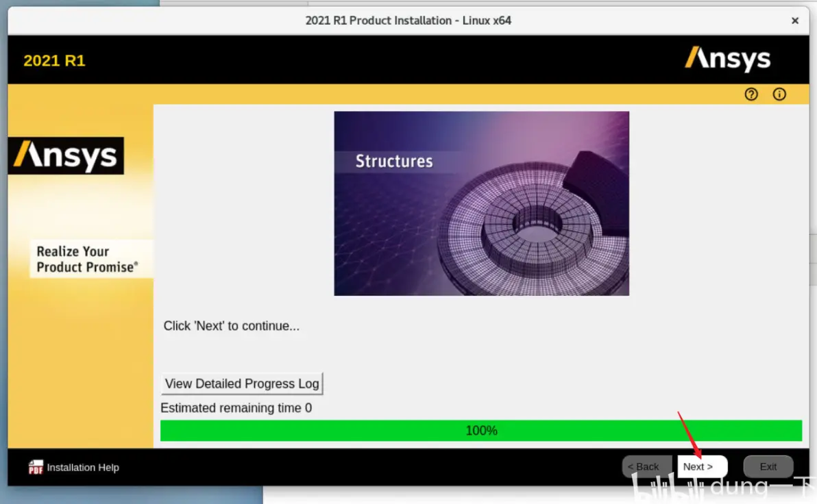Close the Product Installation window
This screenshot has height=504, width=817.
coord(794,21)
